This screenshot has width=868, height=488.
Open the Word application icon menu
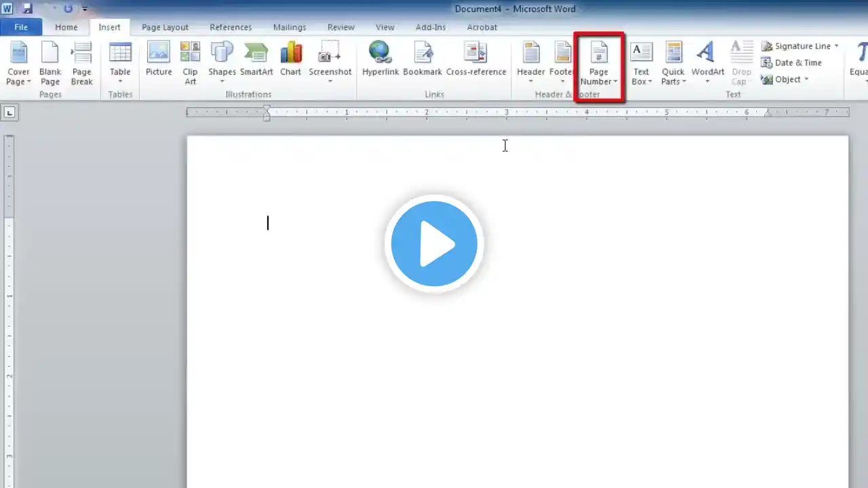(x=7, y=9)
